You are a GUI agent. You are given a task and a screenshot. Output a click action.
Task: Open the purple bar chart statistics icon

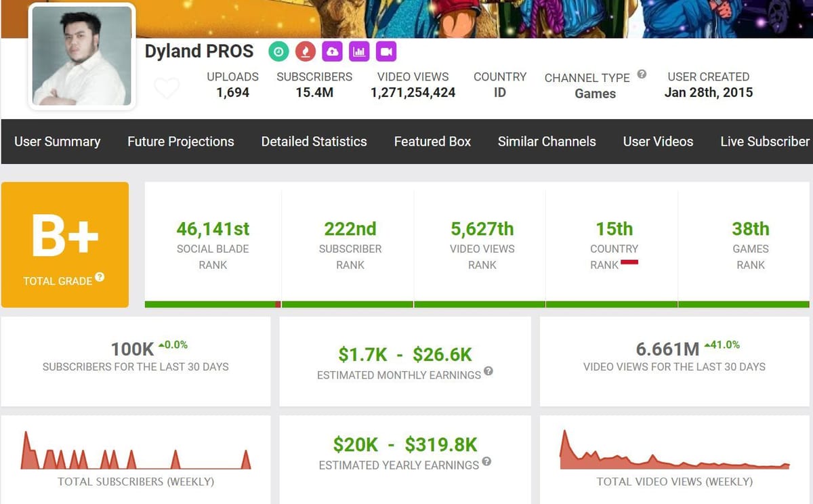(x=359, y=51)
